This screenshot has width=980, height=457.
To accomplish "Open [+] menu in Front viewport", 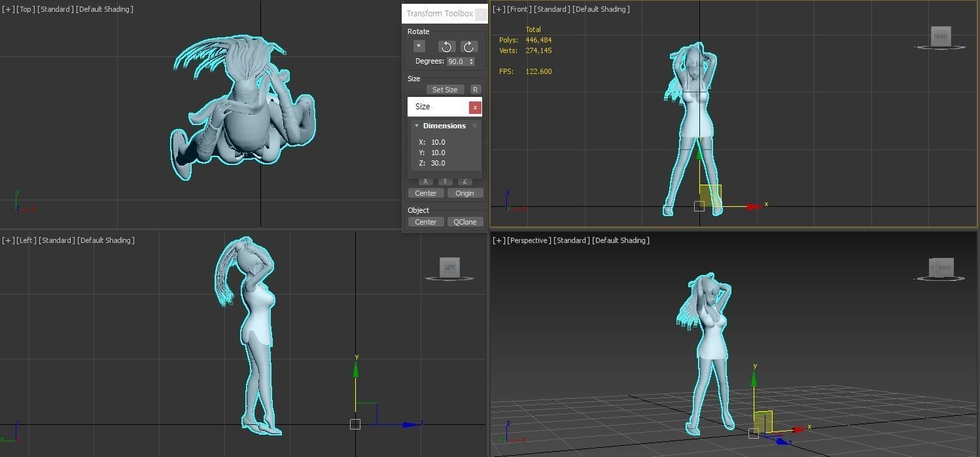I will pyautogui.click(x=499, y=9).
